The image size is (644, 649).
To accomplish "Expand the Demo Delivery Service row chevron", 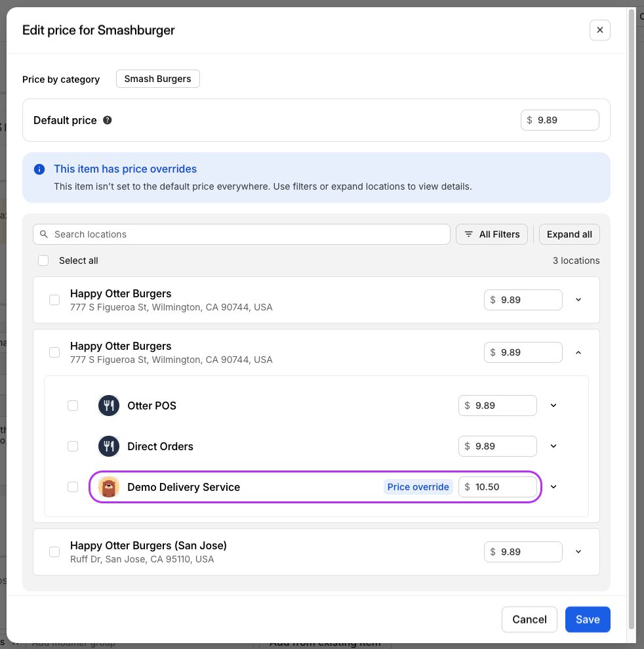I will pos(553,487).
